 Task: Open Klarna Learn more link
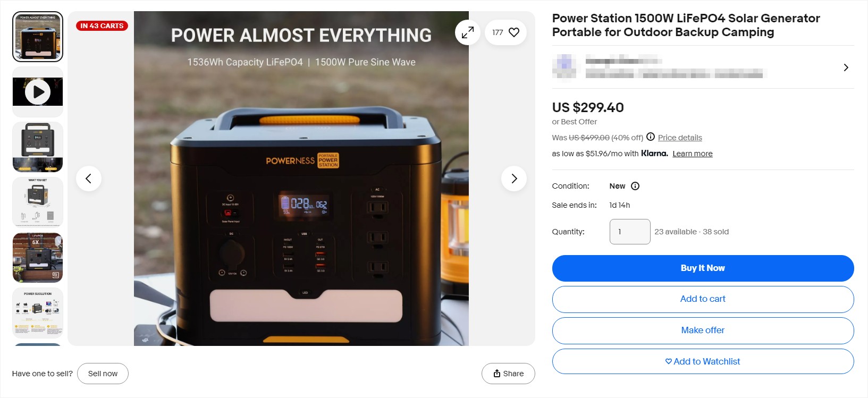point(693,154)
